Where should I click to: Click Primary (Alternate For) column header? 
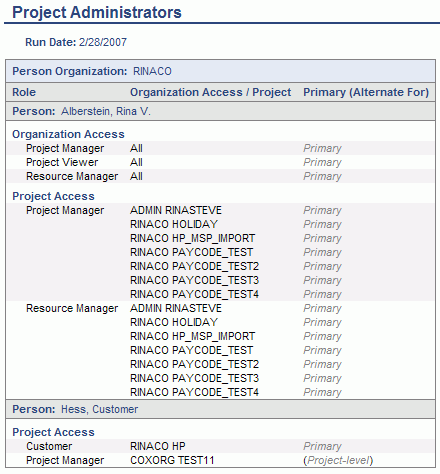(366, 92)
